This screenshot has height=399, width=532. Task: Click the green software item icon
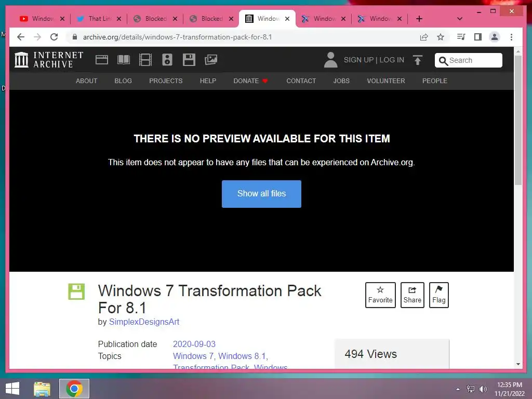point(76,291)
